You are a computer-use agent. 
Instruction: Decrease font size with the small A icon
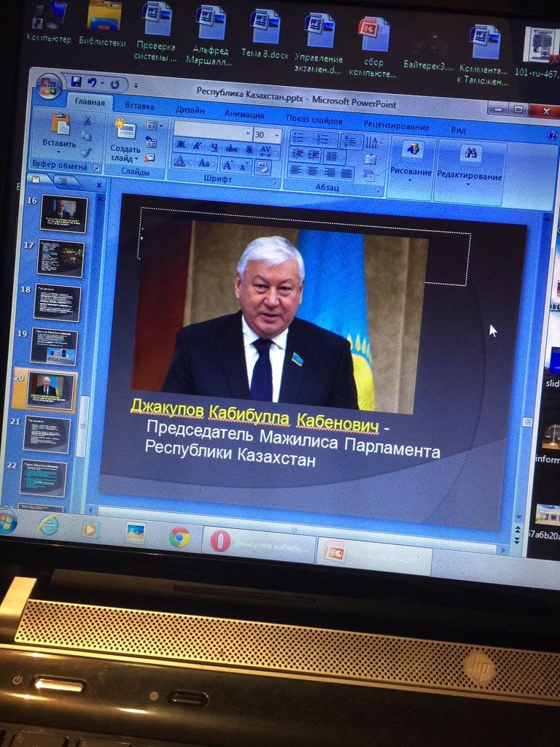coord(242,166)
